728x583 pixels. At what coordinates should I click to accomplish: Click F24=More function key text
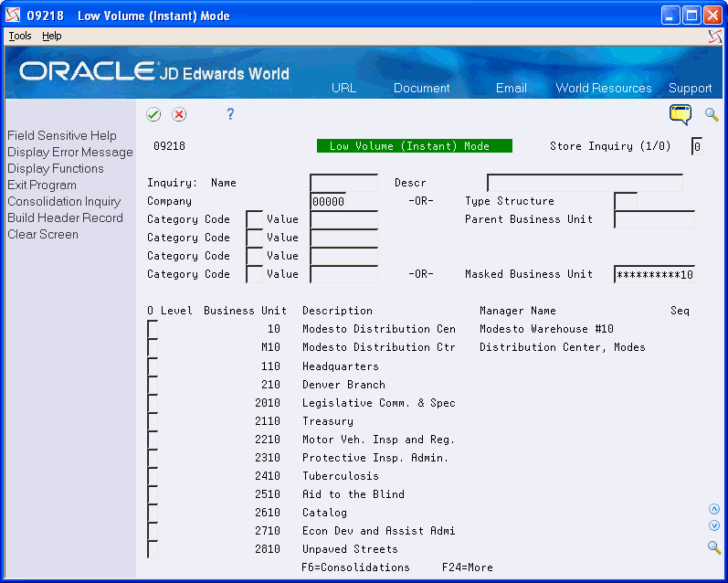[468, 567]
